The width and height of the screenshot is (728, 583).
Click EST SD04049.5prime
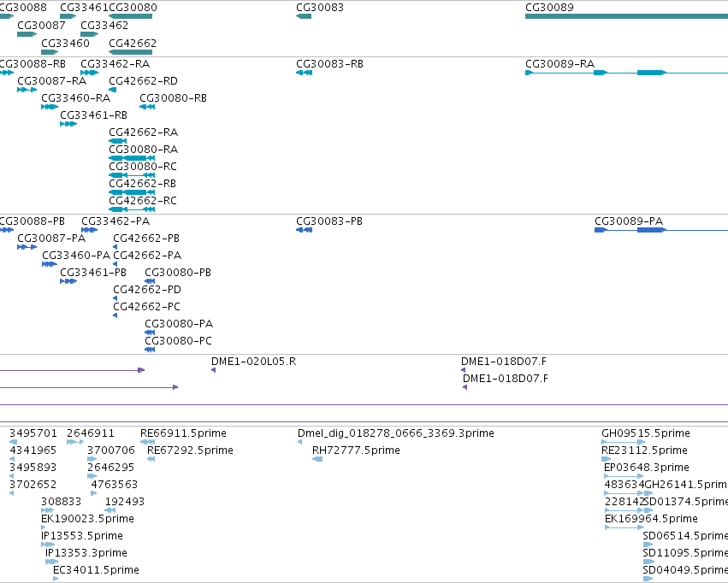pyautogui.click(x=648, y=579)
